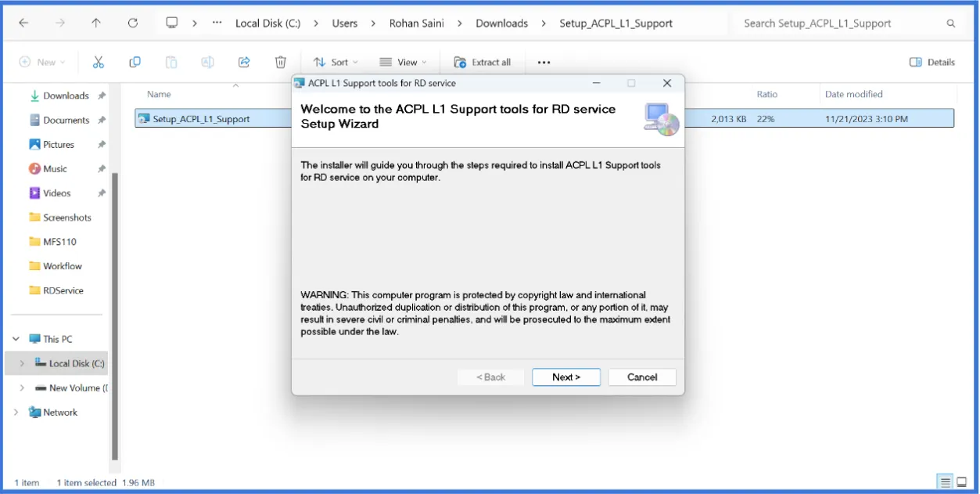Open Music in the sidebar
This screenshot has height=494, width=980.
point(55,168)
